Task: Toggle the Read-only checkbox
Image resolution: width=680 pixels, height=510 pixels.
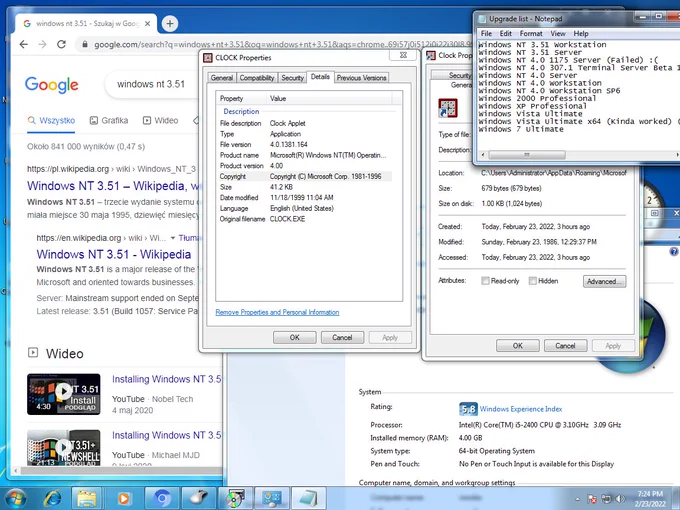Action: pyautogui.click(x=485, y=281)
